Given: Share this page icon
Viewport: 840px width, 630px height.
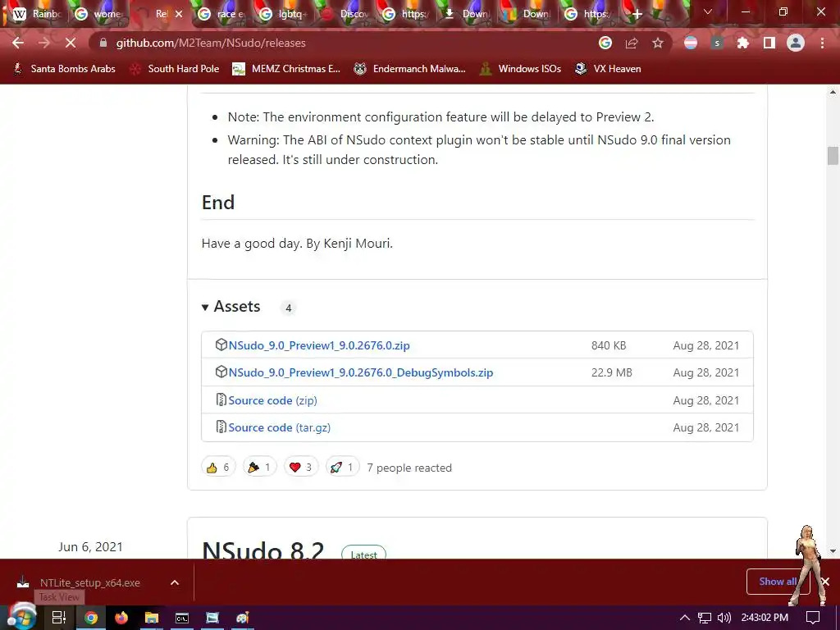Looking at the screenshot, I should pyautogui.click(x=632, y=43).
